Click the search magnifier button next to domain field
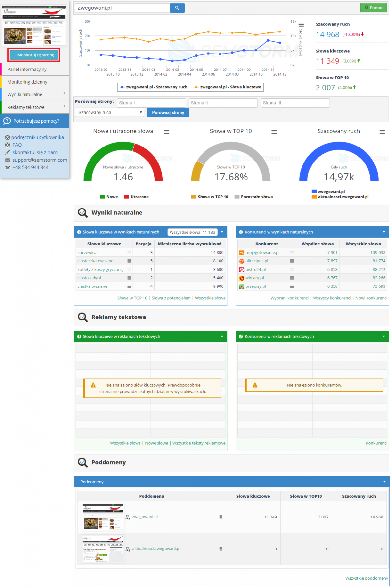Viewport: 392px width, 588px height. (x=177, y=8)
